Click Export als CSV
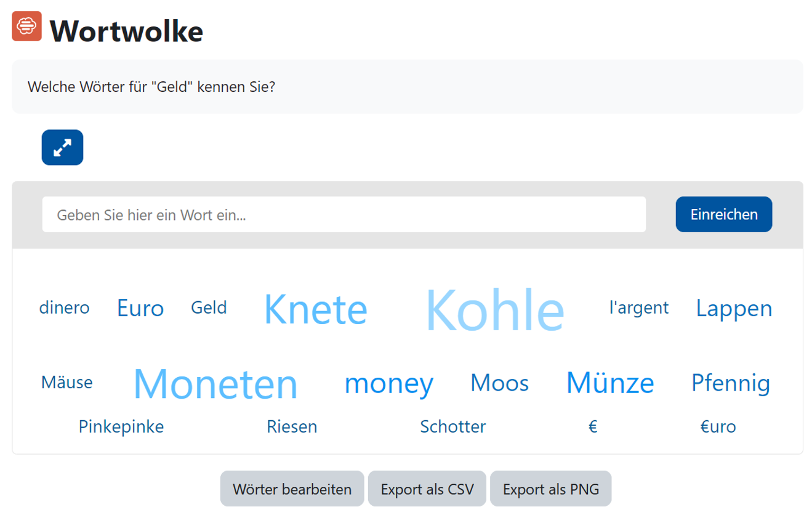 (427, 489)
